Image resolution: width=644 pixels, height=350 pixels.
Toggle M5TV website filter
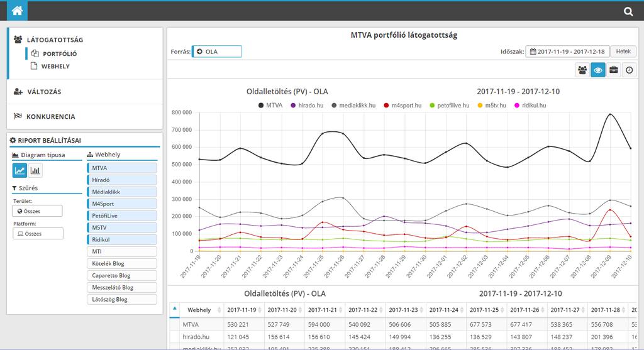click(122, 227)
